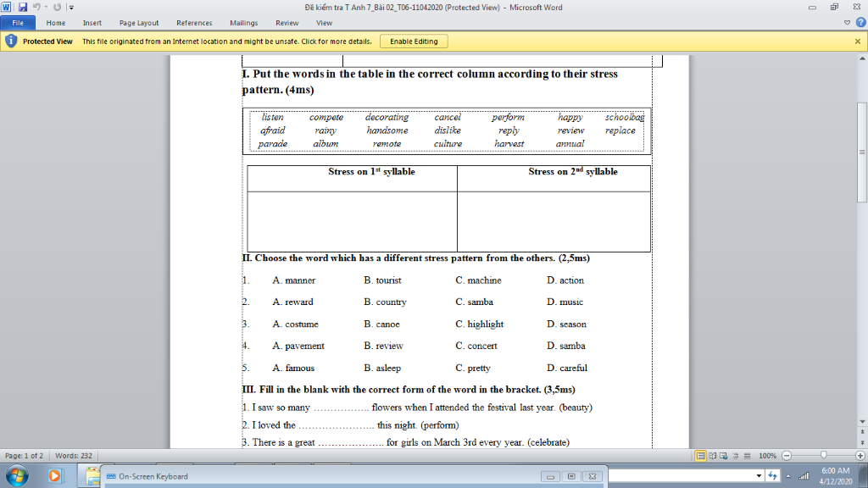Show hidden system tray icons arrow

coord(788,476)
